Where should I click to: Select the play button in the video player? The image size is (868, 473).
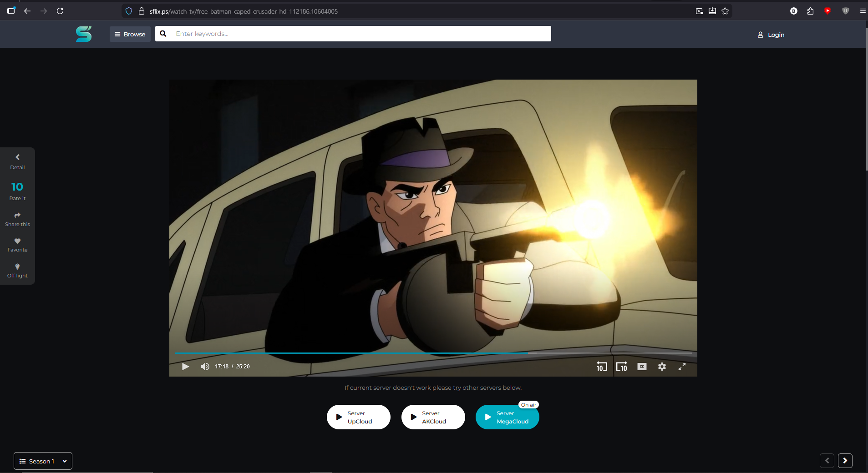coord(185,367)
